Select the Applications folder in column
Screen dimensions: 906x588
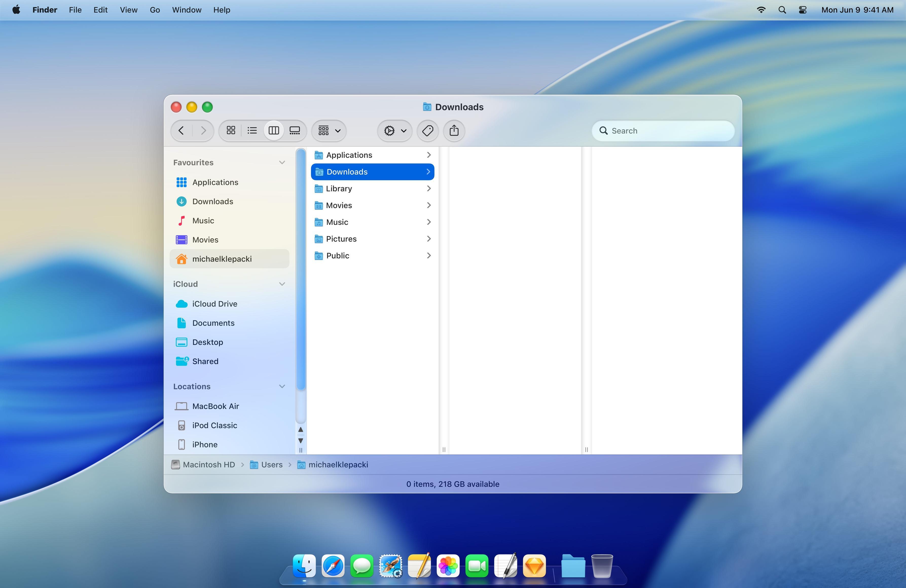[372, 155]
